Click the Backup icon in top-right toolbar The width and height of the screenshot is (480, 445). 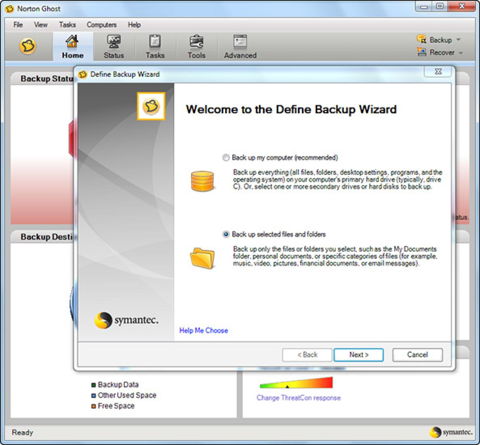(x=422, y=39)
